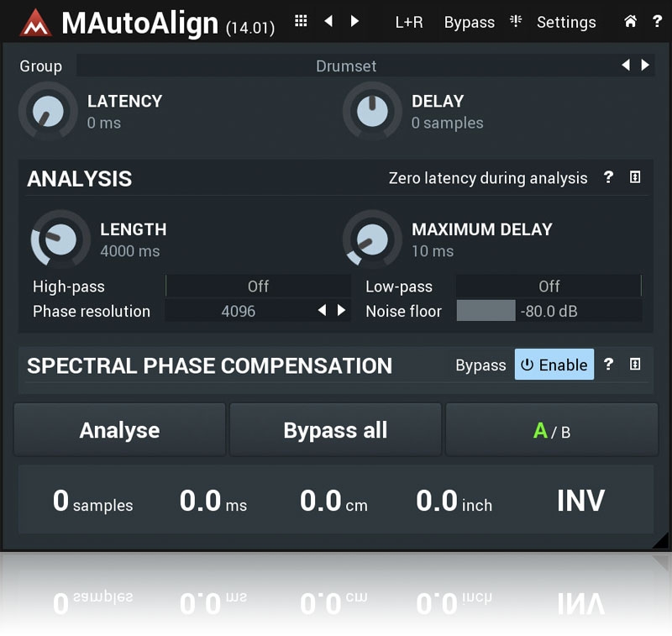Toggle the A/B comparison button
Viewport: 672px width, 636px height.
(x=551, y=430)
